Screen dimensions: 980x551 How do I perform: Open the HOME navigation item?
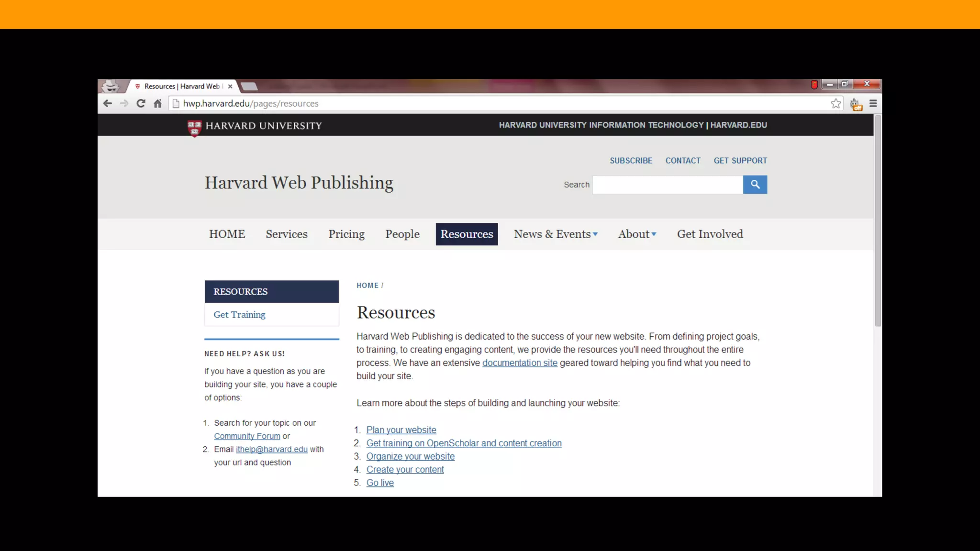[x=227, y=234]
